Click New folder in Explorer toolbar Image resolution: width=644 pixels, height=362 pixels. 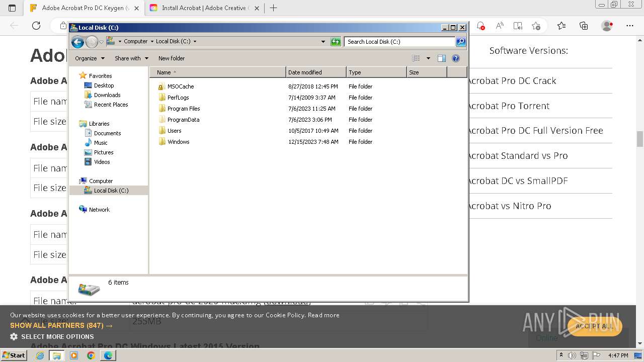(172, 58)
